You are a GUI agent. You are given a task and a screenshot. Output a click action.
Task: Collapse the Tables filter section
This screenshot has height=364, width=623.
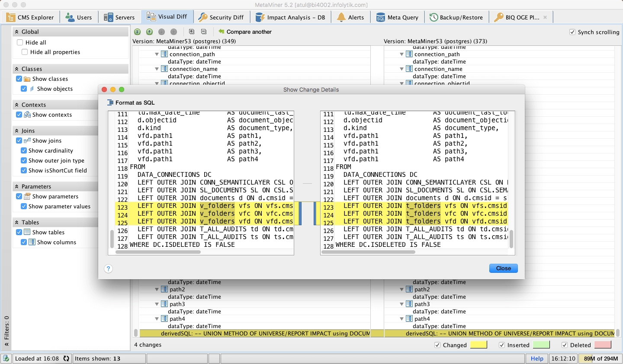(x=17, y=222)
